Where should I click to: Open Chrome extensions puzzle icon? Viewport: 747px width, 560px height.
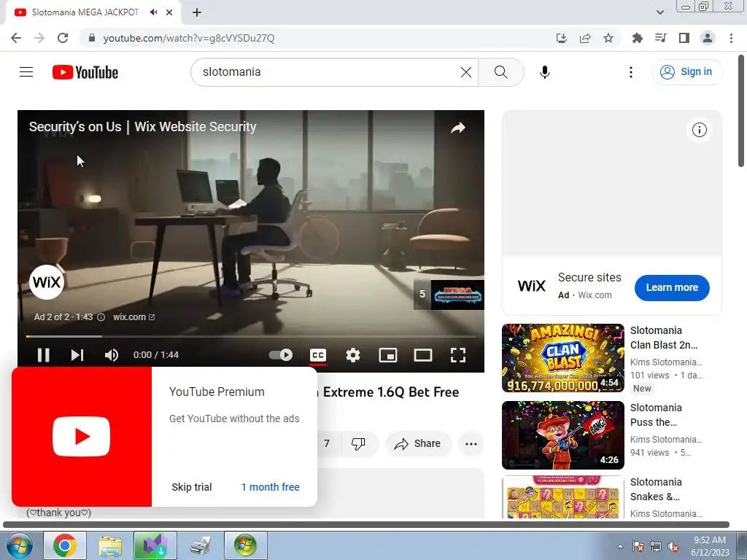[x=637, y=38]
